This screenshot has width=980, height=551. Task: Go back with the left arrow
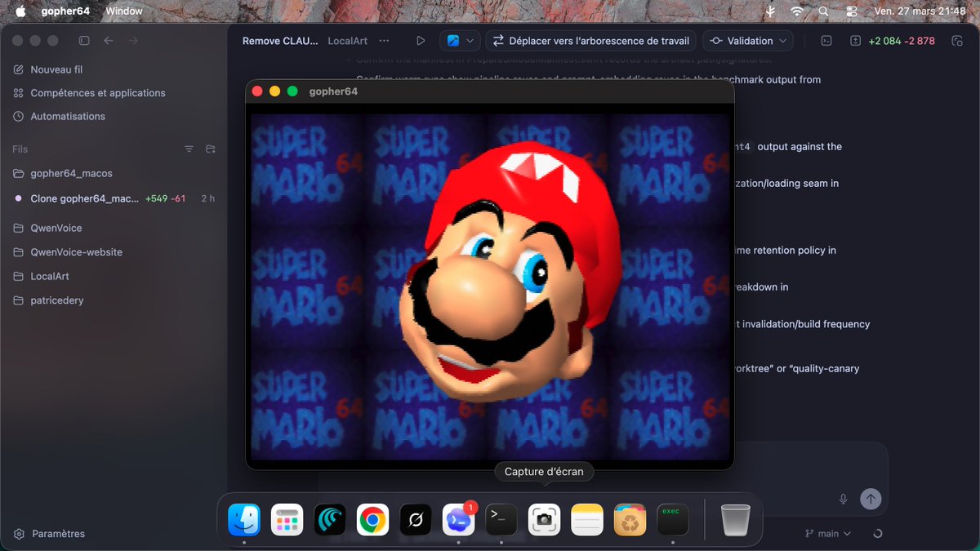click(109, 41)
